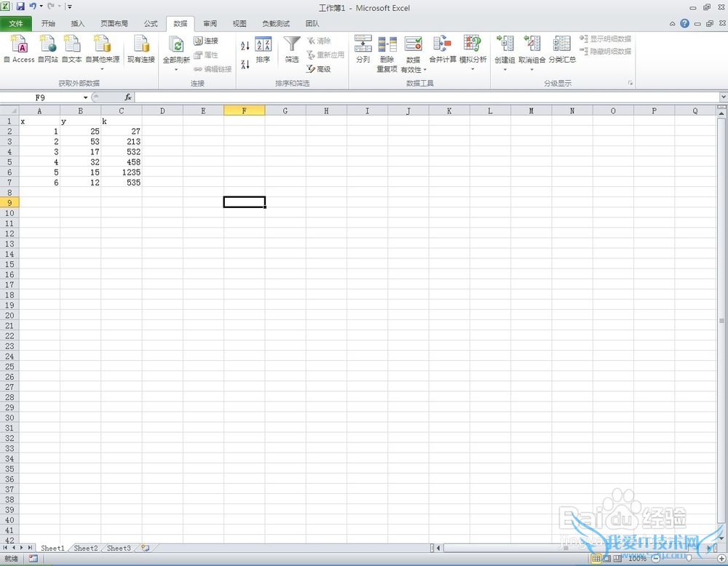Sort descending Z to A

(245, 65)
